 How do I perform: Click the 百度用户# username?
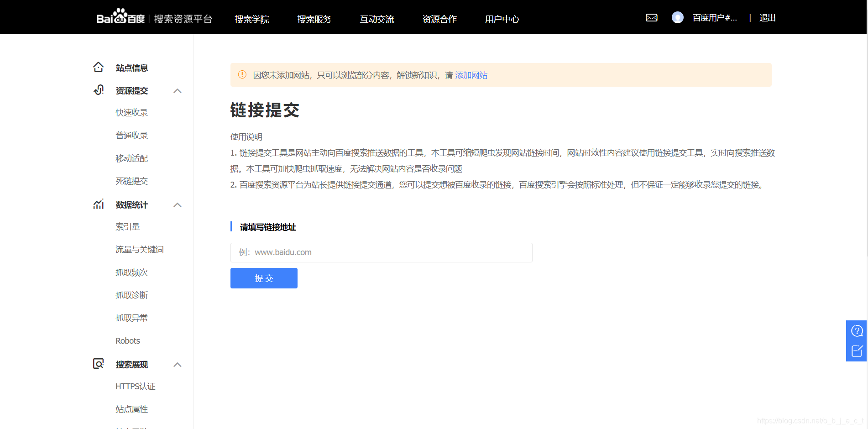point(715,18)
